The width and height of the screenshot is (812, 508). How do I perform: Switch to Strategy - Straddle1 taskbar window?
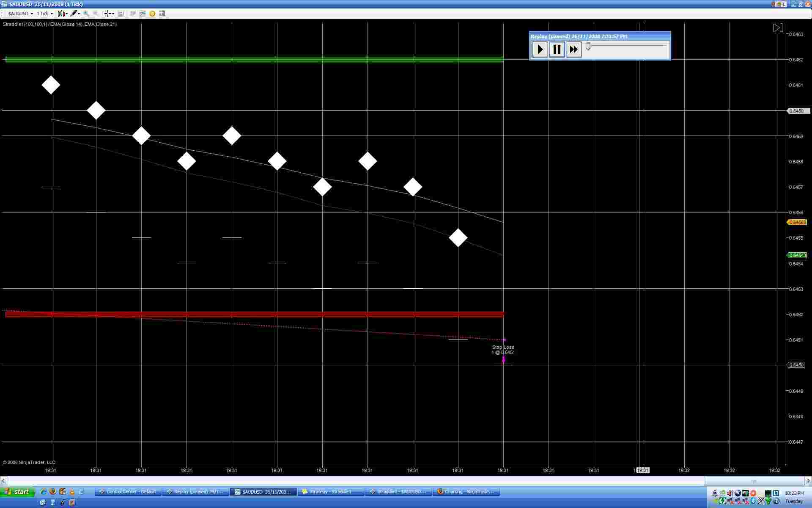coord(330,491)
